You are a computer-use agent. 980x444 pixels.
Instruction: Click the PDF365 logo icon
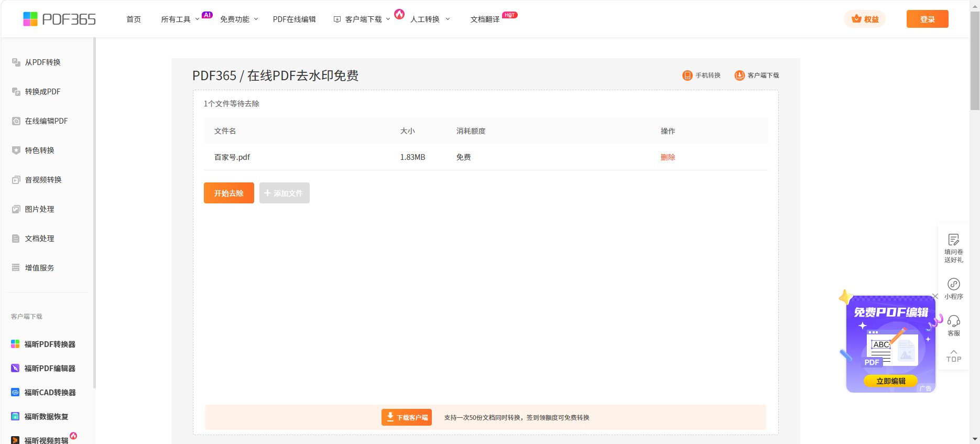30,19
